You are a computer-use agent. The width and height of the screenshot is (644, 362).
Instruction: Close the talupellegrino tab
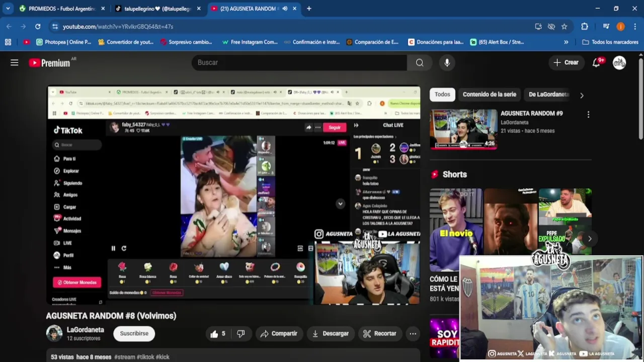199,9
